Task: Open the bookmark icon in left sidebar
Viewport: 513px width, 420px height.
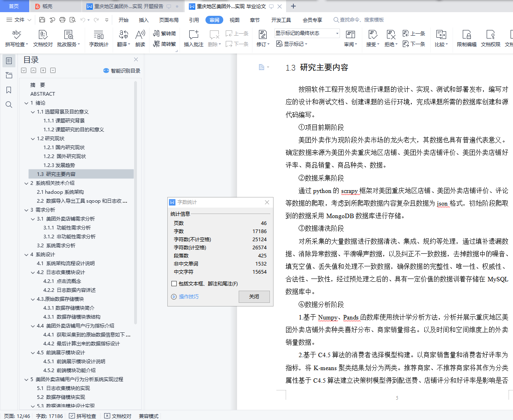Action: pos(9,90)
